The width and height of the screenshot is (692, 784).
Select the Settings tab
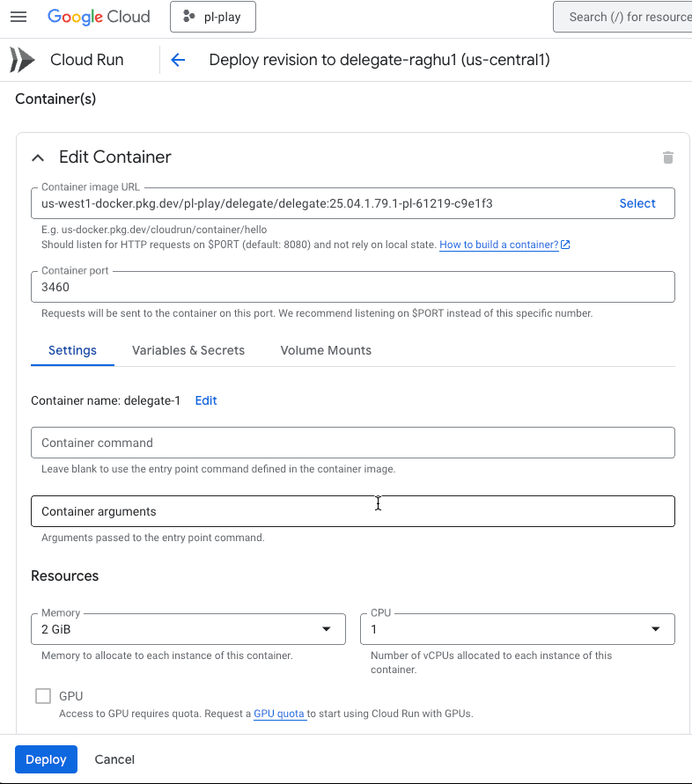72,350
